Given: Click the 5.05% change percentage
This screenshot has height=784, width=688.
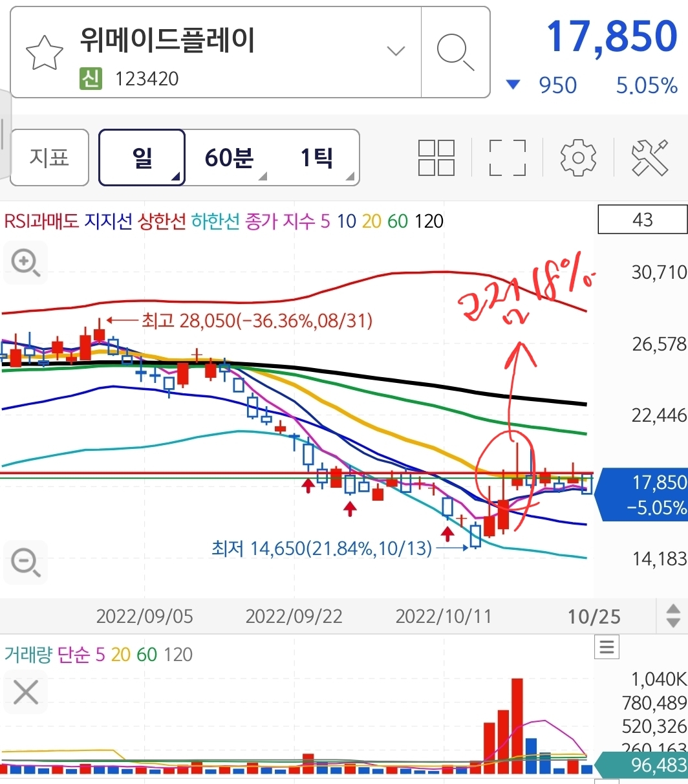Looking at the screenshot, I should pos(647,85).
